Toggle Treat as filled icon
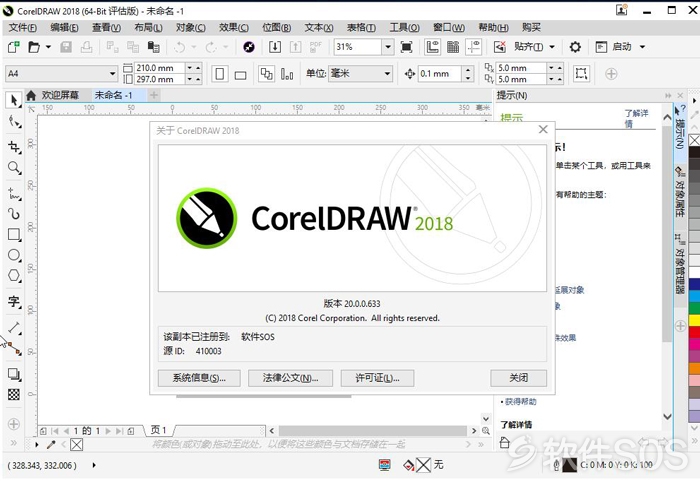Viewport: 700px width, 481px height. tap(581, 74)
